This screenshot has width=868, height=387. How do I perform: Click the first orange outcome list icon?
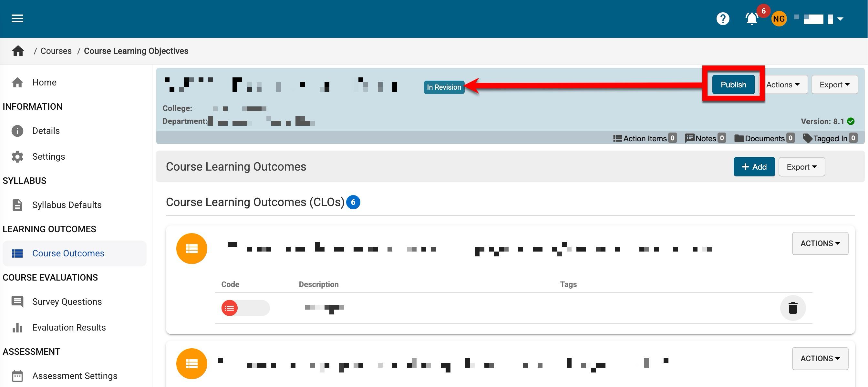[191, 249]
